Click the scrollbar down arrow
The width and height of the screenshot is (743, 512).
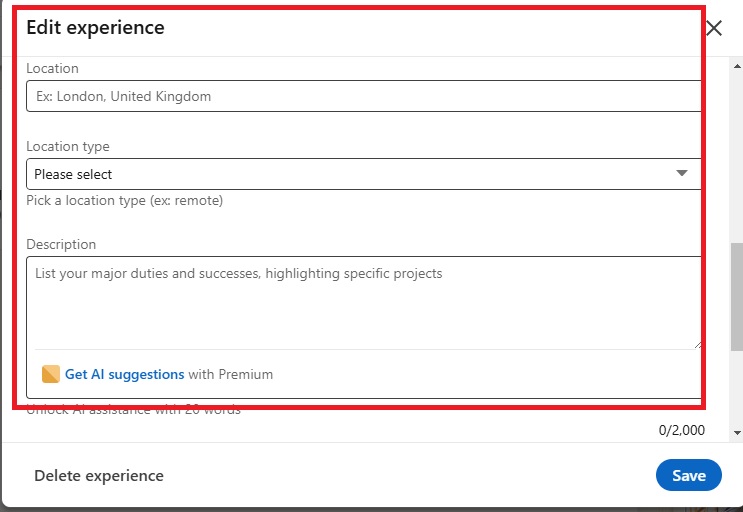(x=737, y=432)
